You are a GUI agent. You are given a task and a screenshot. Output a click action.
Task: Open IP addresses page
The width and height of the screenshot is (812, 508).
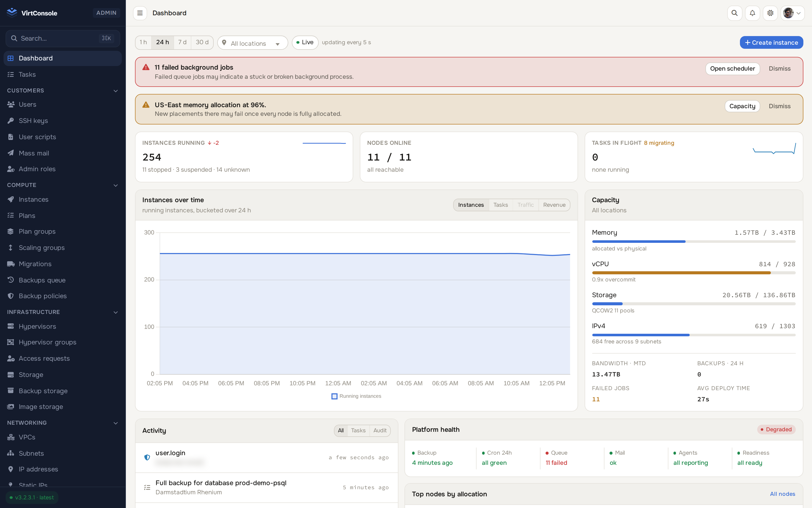(x=62, y=469)
